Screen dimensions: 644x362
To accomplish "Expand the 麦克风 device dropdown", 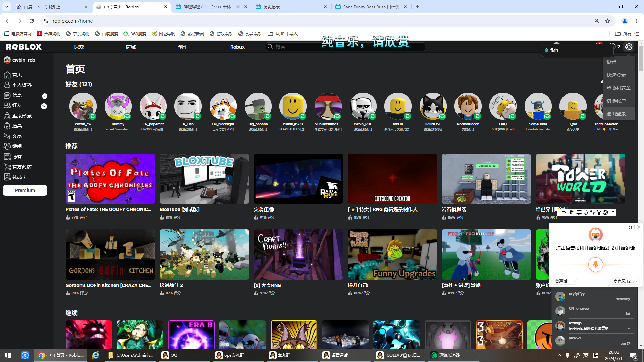I will (x=625, y=281).
